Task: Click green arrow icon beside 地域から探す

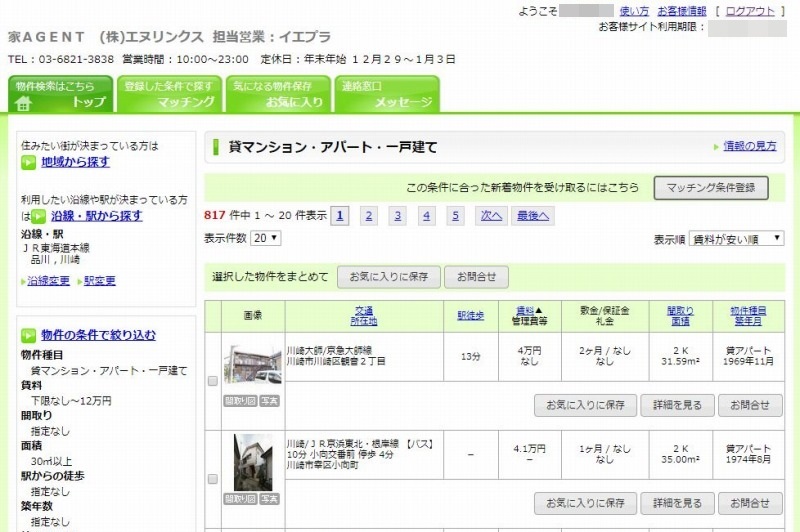Action: [29, 163]
